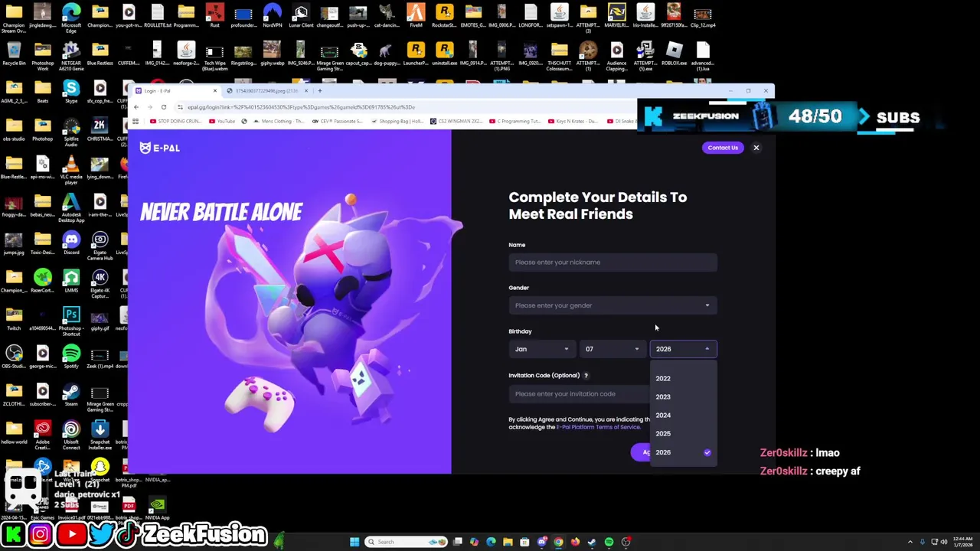Open the browser apps grid bookmark icon
Image resolution: width=980 pixels, height=551 pixels.
point(136,121)
